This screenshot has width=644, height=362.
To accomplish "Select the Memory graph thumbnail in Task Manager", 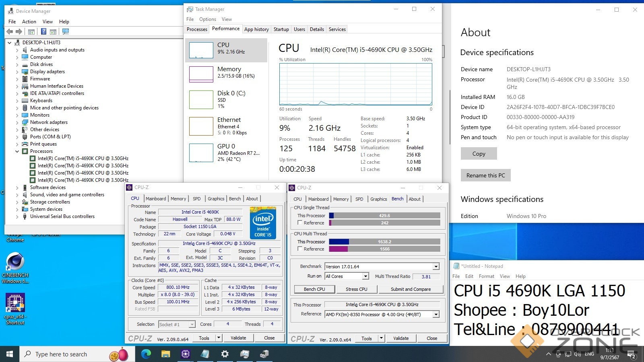I will tap(201, 74).
